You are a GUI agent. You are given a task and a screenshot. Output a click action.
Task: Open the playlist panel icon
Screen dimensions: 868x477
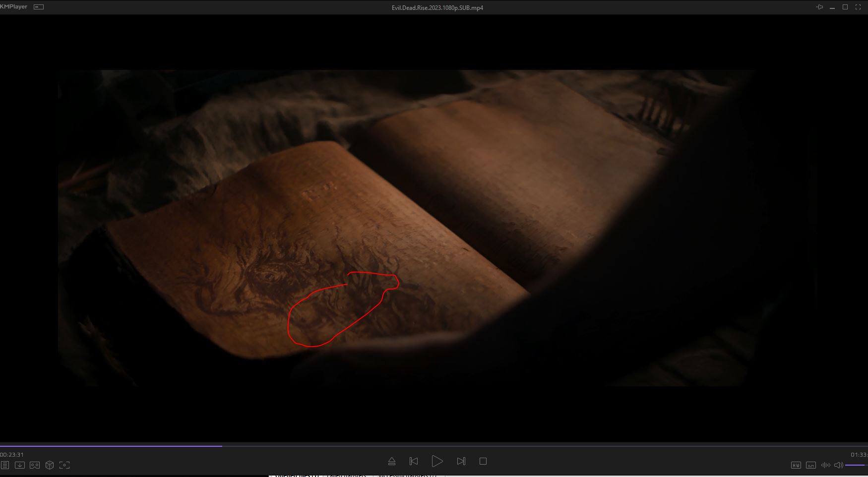4,465
